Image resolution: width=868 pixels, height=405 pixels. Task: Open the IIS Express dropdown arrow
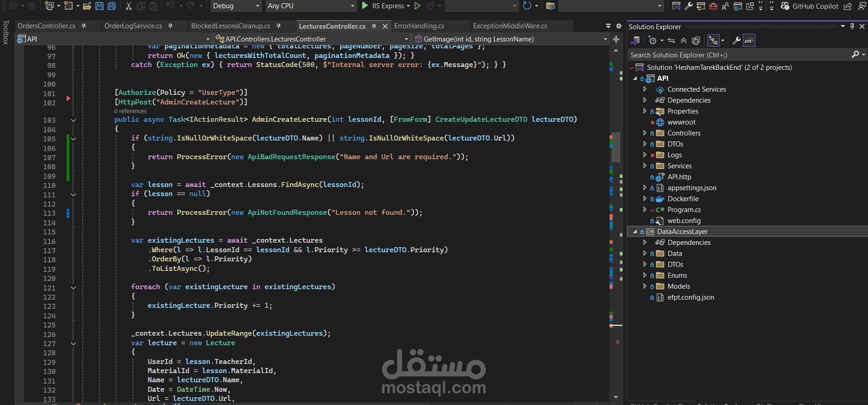coord(408,6)
